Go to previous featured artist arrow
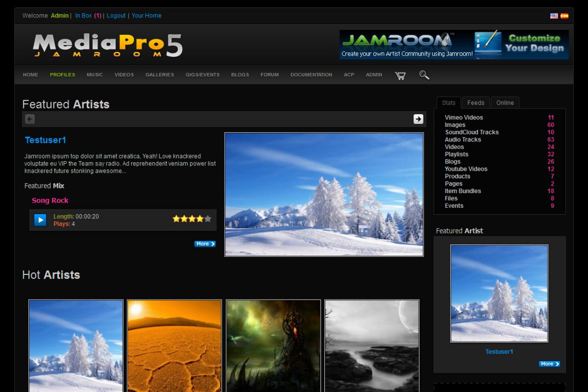This screenshot has width=588, height=392. point(30,119)
